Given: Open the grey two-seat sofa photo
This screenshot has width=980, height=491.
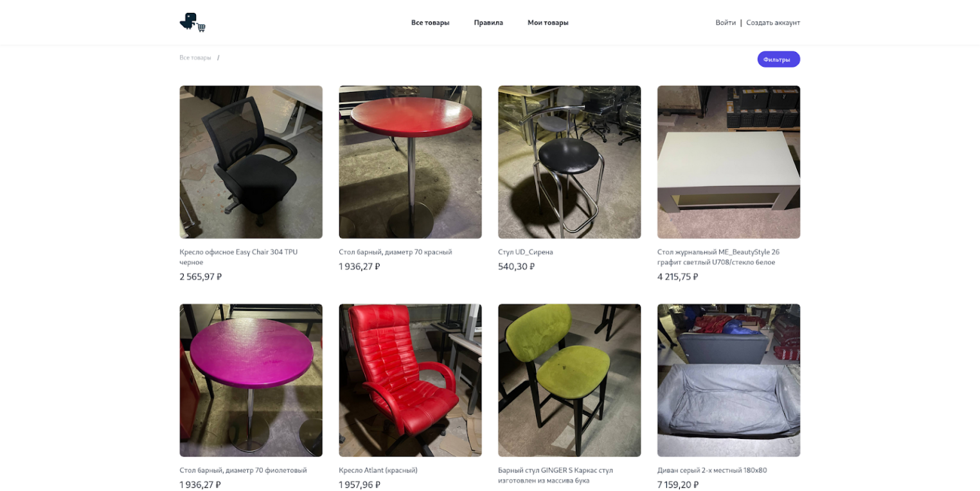Looking at the screenshot, I should tap(729, 380).
